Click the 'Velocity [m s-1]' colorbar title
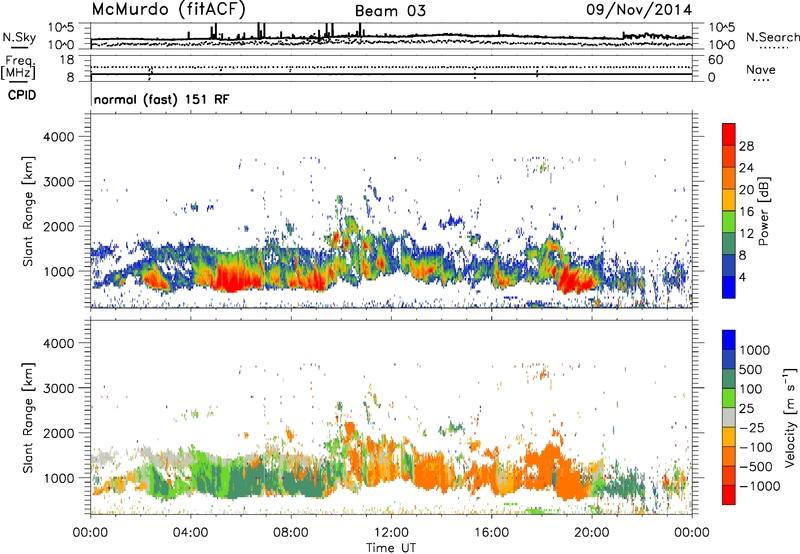The height and width of the screenshot is (554, 800). (790, 417)
